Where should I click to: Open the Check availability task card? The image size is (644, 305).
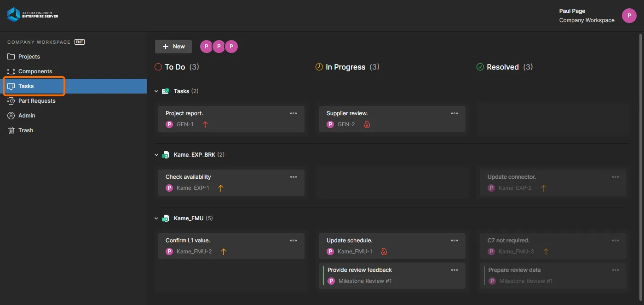pos(231,182)
